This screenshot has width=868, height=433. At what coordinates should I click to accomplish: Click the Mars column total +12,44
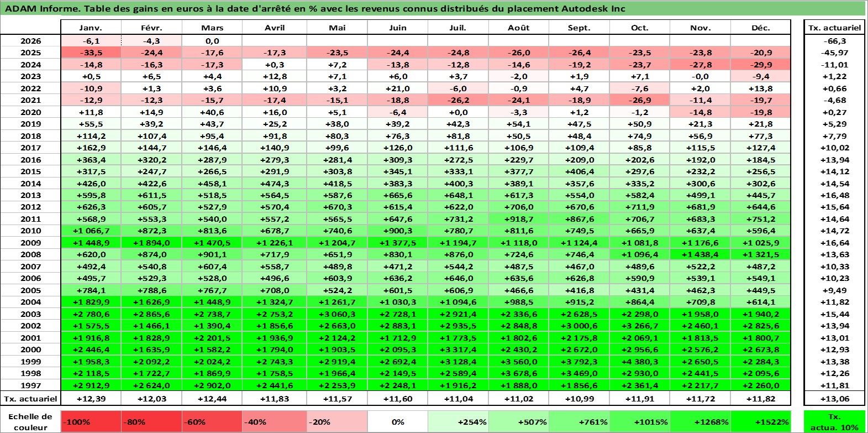point(212,399)
